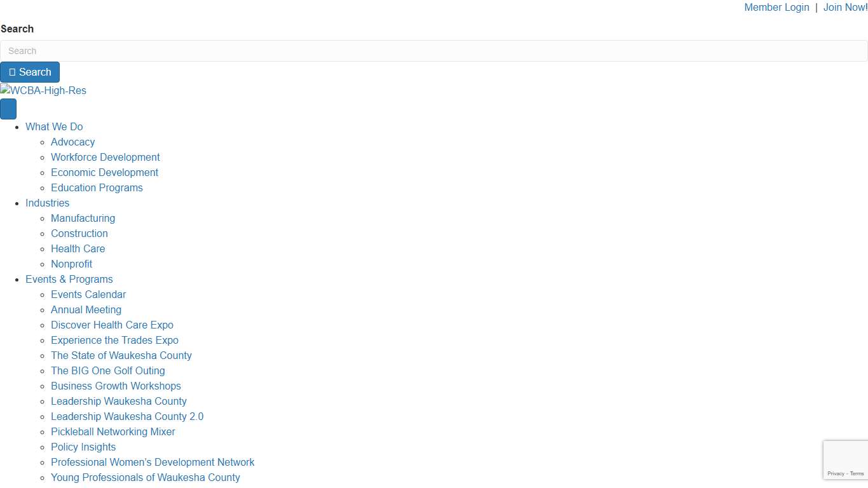The image size is (868, 488).
Task: Open The BIG One Golf Outing
Action: pos(107,371)
